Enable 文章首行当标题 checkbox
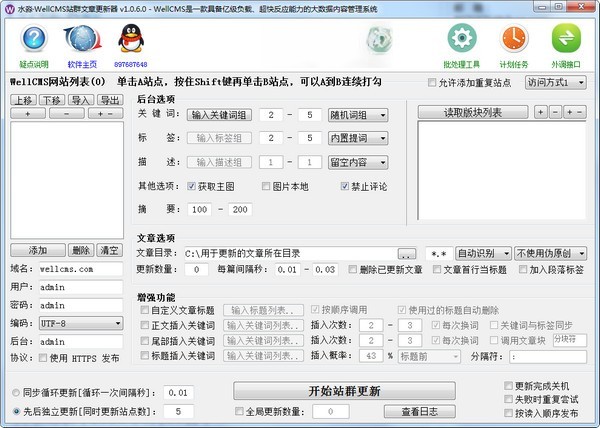The image size is (600, 428). [437, 269]
